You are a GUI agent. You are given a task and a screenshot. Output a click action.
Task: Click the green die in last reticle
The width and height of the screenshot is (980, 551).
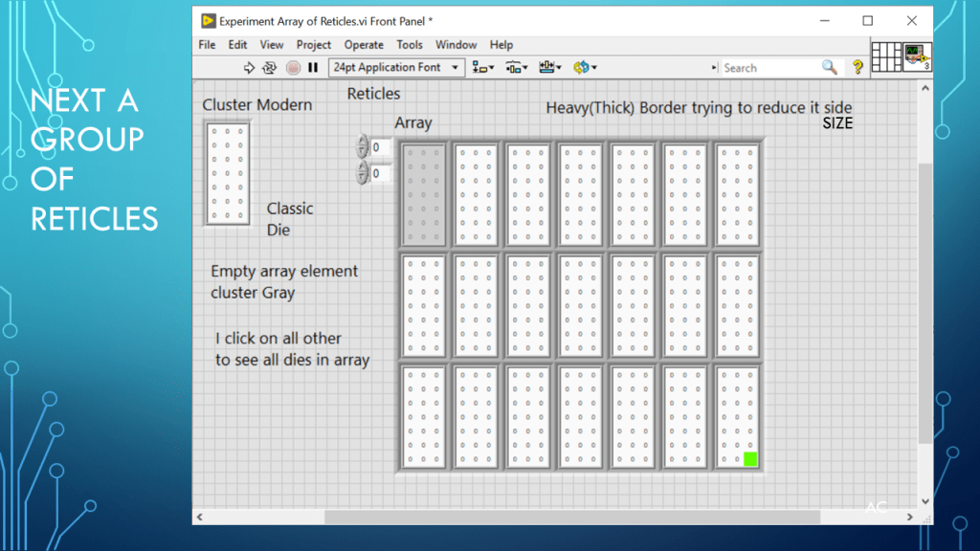coord(750,459)
